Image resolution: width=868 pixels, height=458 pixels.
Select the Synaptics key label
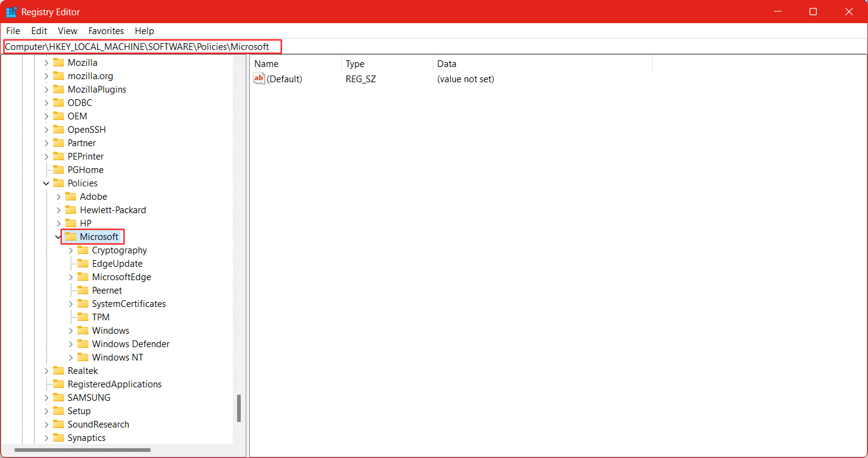click(87, 438)
